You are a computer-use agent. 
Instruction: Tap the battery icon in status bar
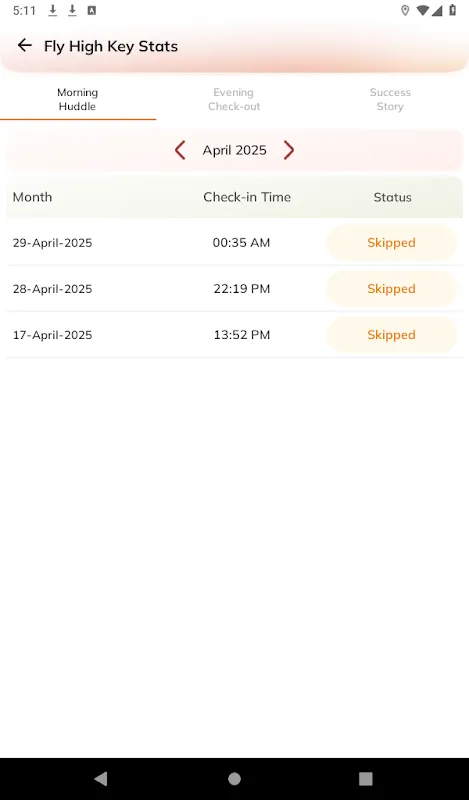click(452, 10)
